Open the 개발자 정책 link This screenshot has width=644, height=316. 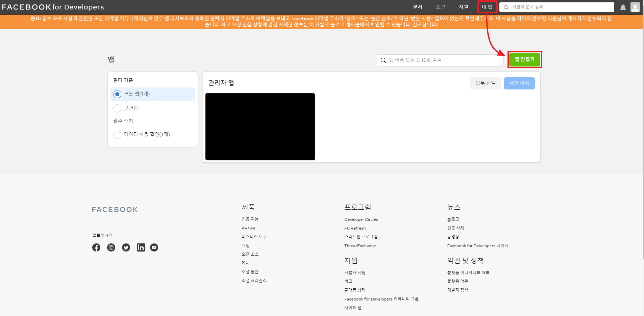click(458, 290)
